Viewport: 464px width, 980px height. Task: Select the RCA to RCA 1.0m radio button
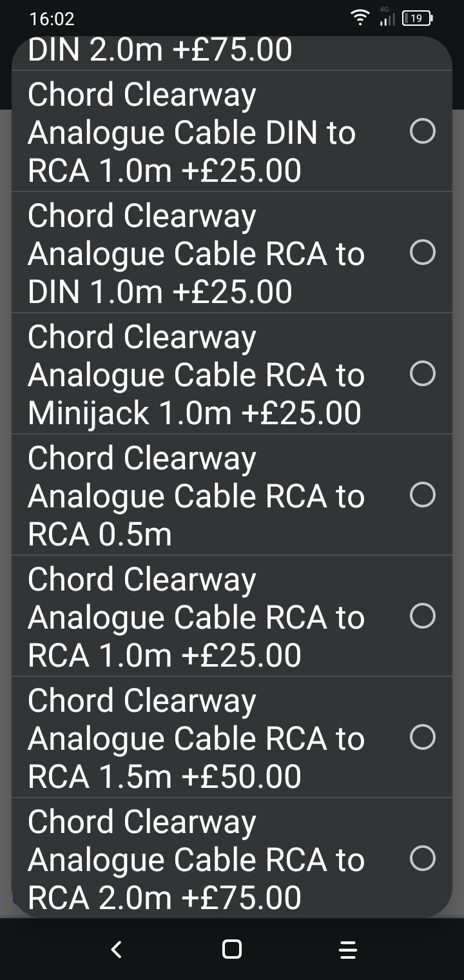click(423, 616)
